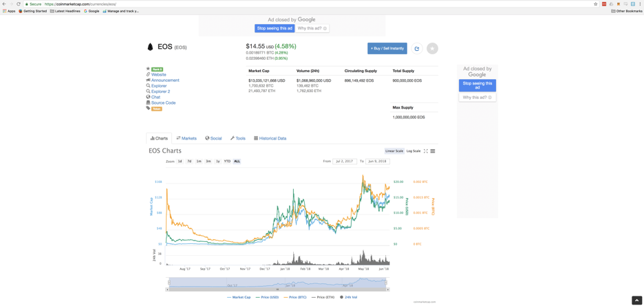Click top 'Why this ad?' button
The height and width of the screenshot is (308, 644).
point(312,28)
